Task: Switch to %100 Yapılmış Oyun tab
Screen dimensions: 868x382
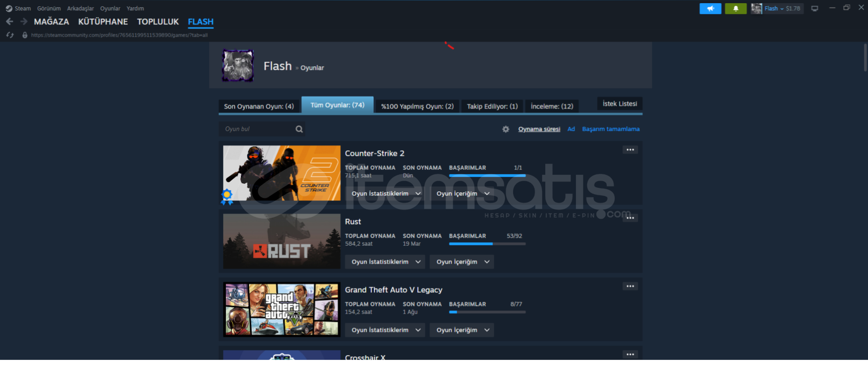Action: click(417, 106)
